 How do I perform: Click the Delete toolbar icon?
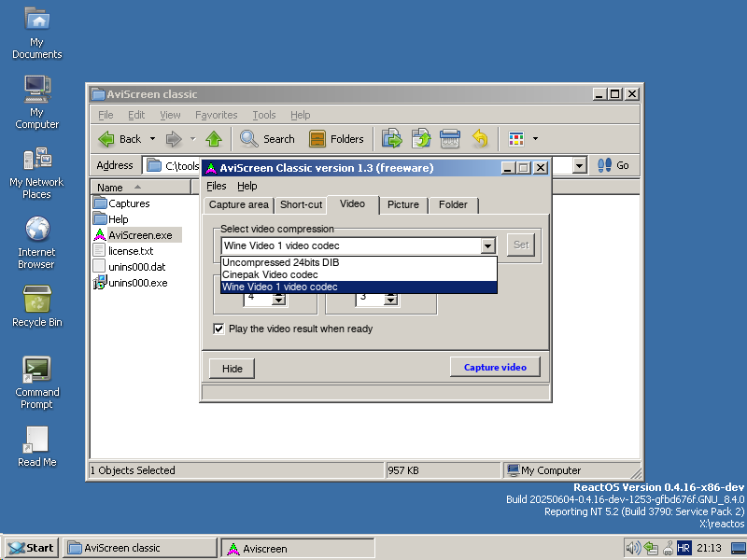450,139
